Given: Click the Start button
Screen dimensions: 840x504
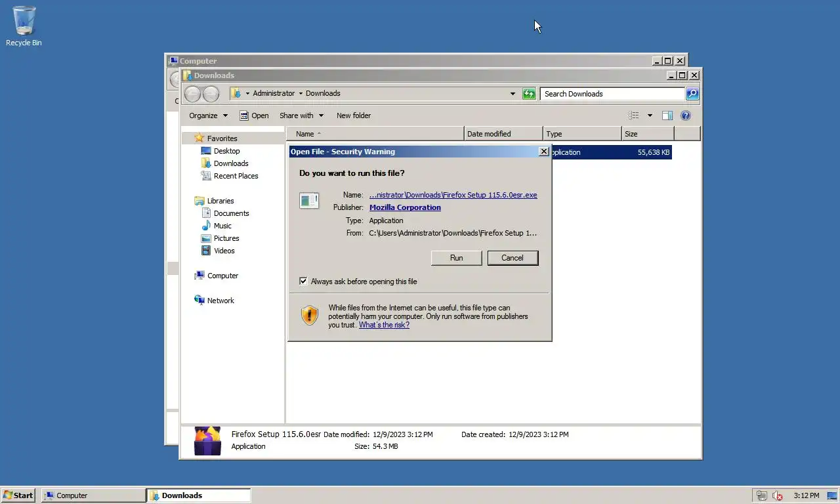Looking at the screenshot, I should [x=18, y=495].
